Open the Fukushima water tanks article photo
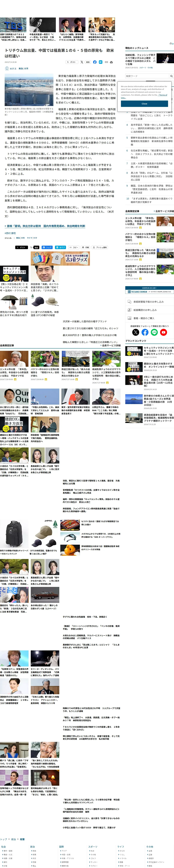 point(29,90)
